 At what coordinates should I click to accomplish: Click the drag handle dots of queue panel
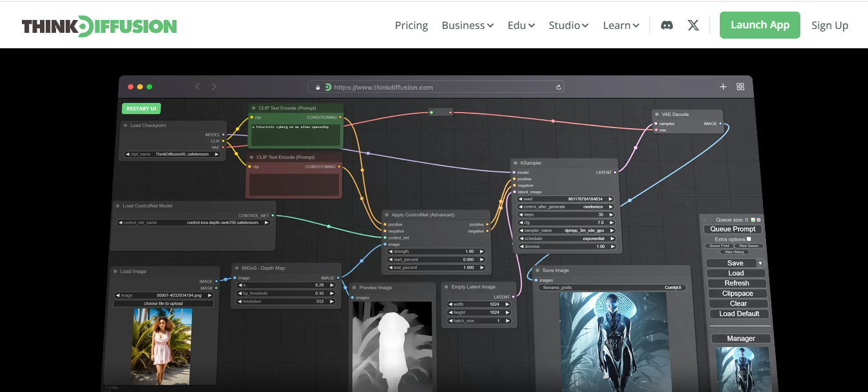(x=704, y=220)
